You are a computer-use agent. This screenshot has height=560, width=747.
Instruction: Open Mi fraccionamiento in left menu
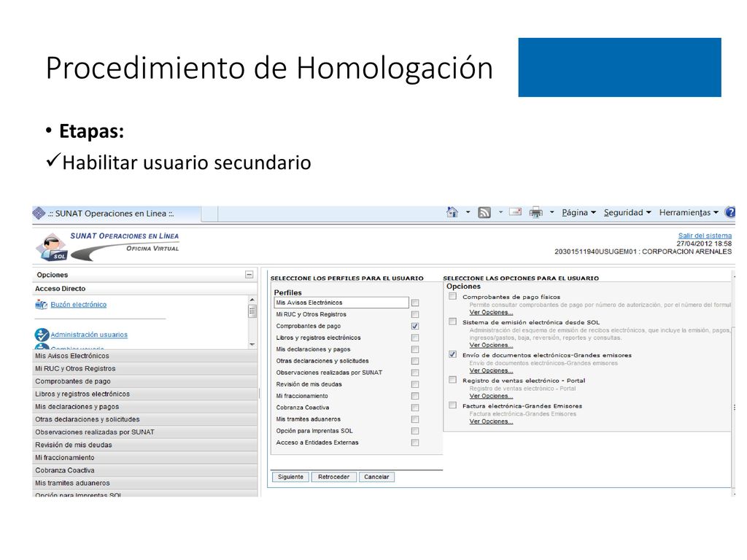point(145,458)
